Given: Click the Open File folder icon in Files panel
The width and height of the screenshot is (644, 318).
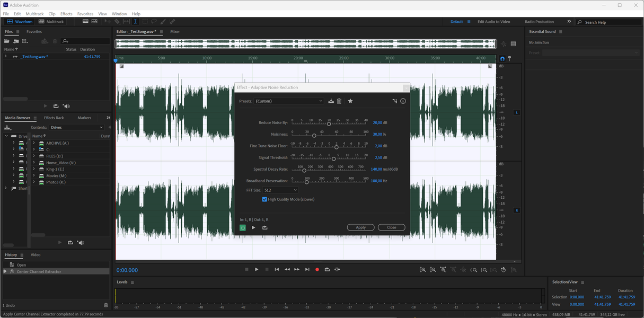Looking at the screenshot, I should click(x=7, y=41).
